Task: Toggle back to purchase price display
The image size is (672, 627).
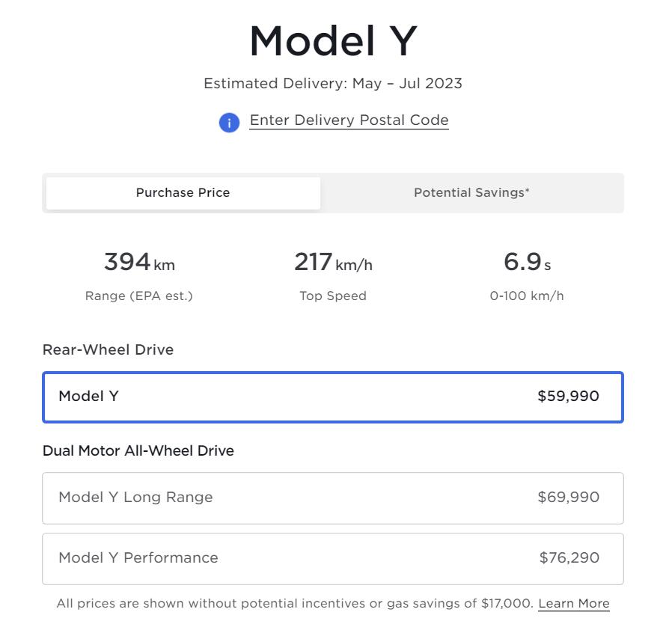Action: [x=183, y=192]
